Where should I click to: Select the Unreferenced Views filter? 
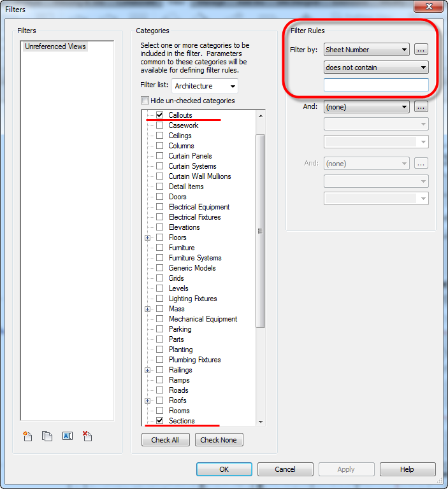[x=55, y=46]
